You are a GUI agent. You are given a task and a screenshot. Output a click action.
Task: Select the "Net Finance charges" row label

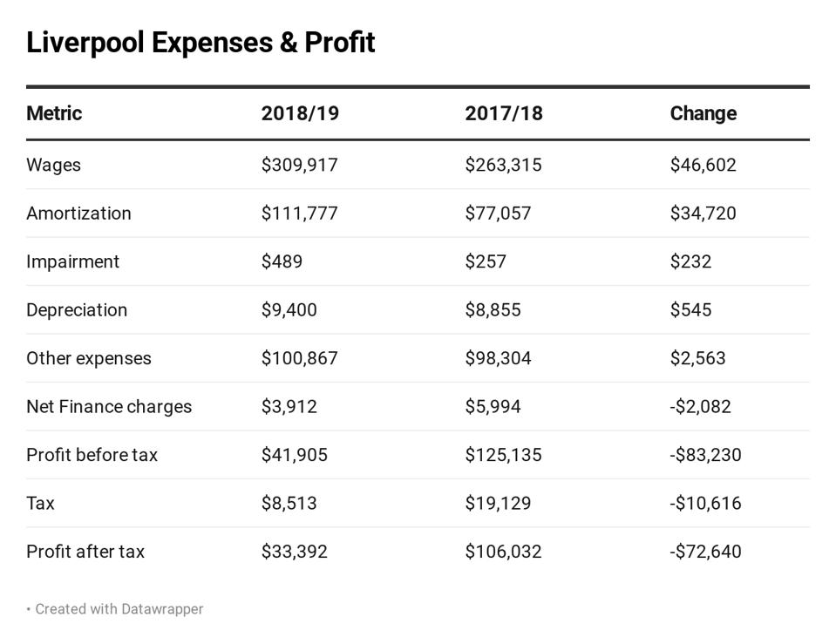coord(109,407)
